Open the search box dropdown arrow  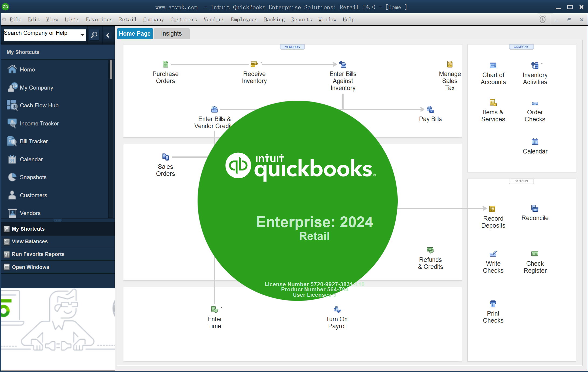[82, 35]
